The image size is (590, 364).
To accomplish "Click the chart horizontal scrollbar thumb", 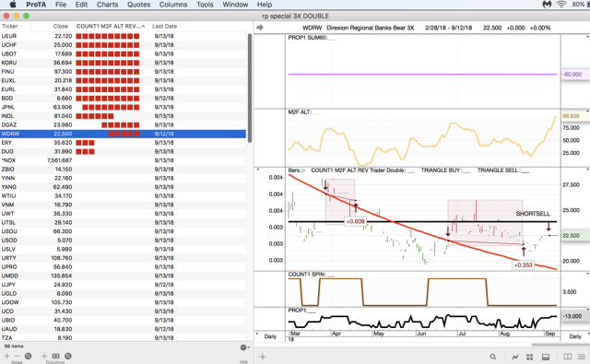I will point(560,345).
